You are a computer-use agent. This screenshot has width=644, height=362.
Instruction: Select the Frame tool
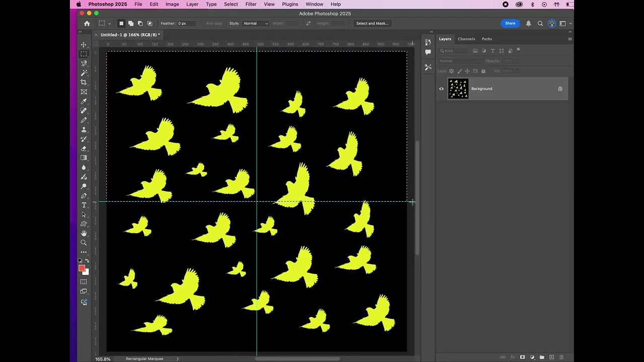[84, 92]
